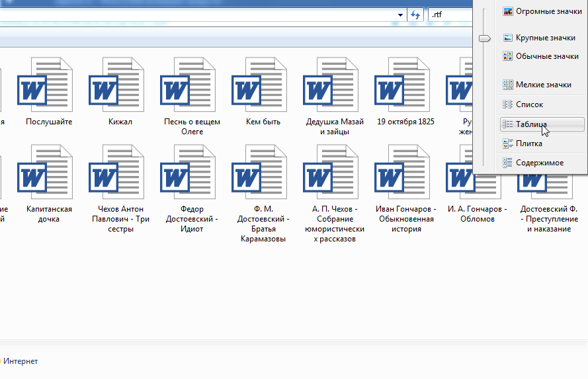
Task: Click the Интернет status bar text
Action: tap(21, 361)
